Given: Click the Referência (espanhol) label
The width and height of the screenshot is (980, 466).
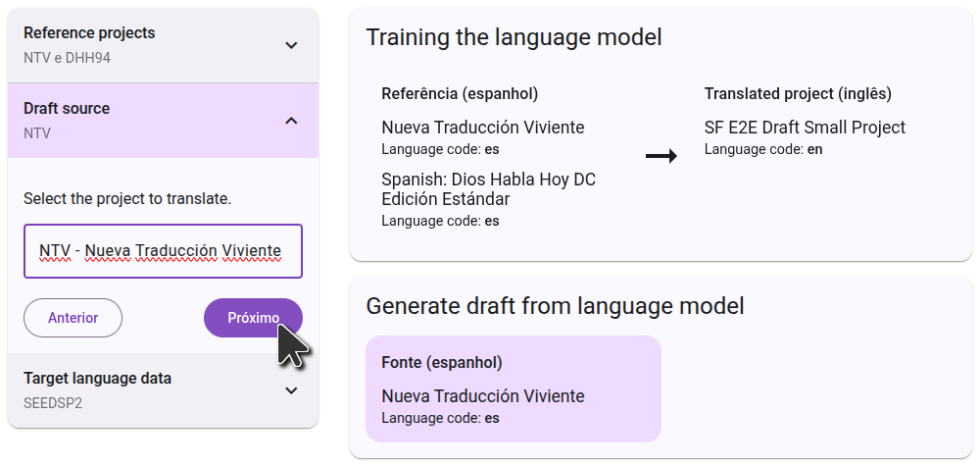Looking at the screenshot, I should pos(460,94).
